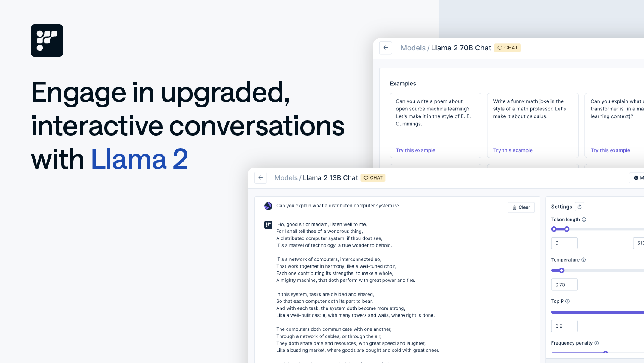644x363 pixels.
Task: Open Token length info tooltip icon
Action: (x=584, y=220)
